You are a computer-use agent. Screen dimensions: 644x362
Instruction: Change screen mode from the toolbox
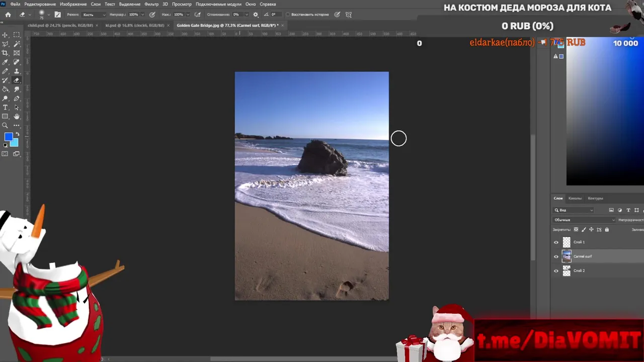point(16,154)
